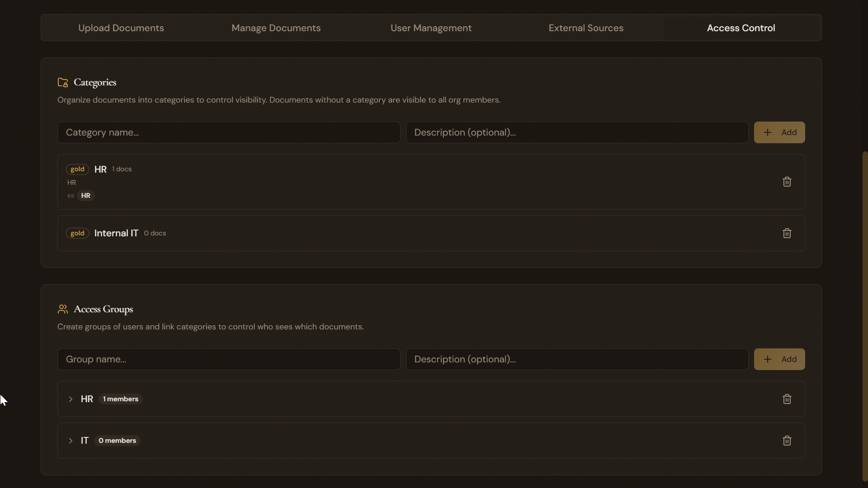Open the External Sources tab
868x488 pixels.
(x=586, y=28)
